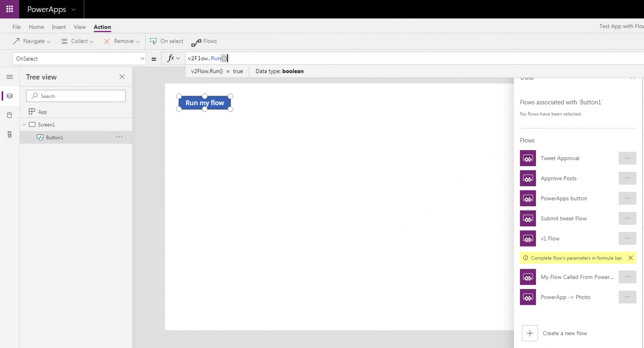Open My Flow Called From PowerApps ellipsis
Screen dimensions: 644x348
[x=627, y=277]
